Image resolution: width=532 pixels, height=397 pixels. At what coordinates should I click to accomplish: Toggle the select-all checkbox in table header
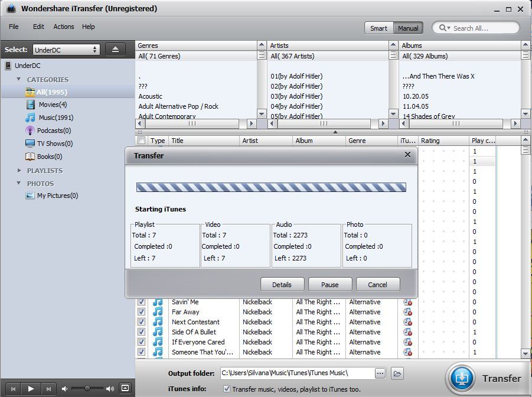click(x=142, y=141)
